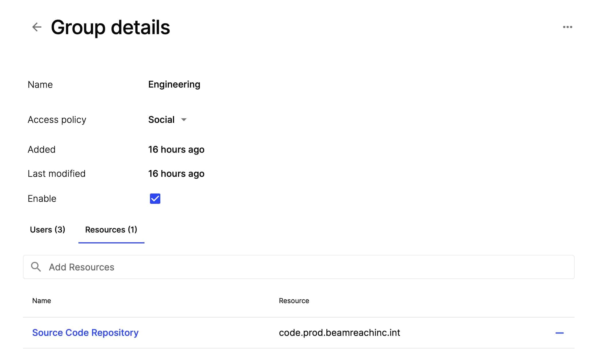601x364 pixels.
Task: Click the Last modified timestamp value
Action: click(176, 173)
